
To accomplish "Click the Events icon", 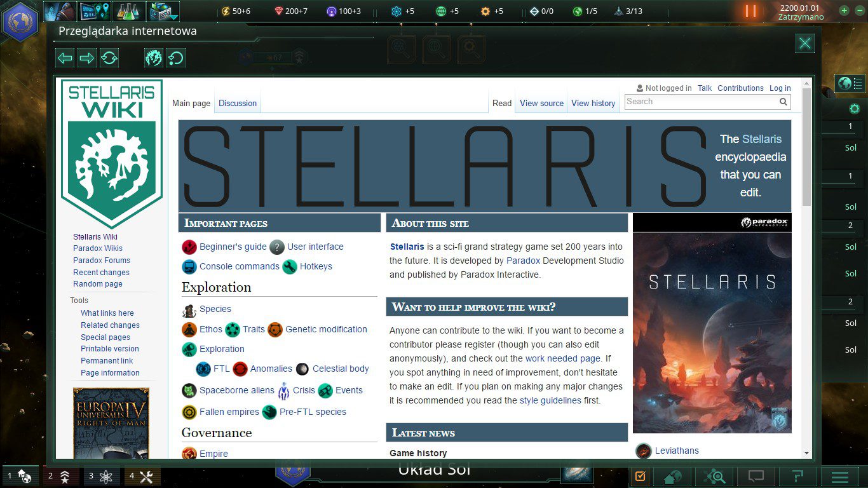I will point(325,391).
